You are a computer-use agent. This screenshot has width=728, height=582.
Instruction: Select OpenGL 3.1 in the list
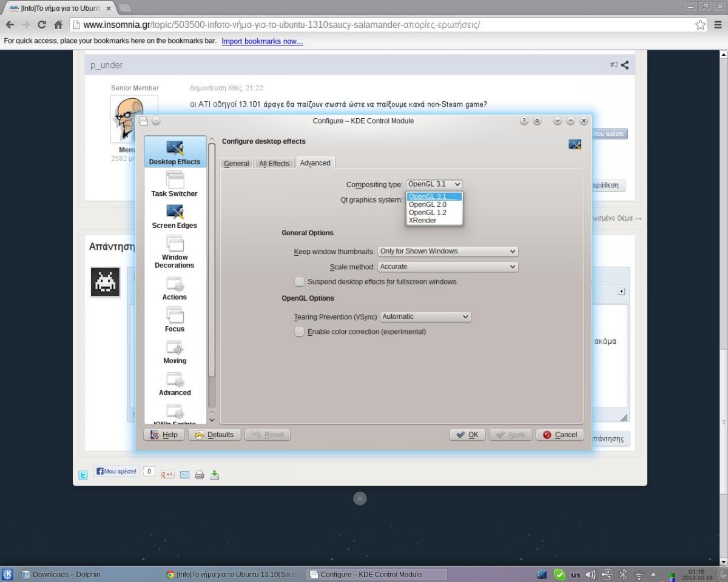(434, 196)
